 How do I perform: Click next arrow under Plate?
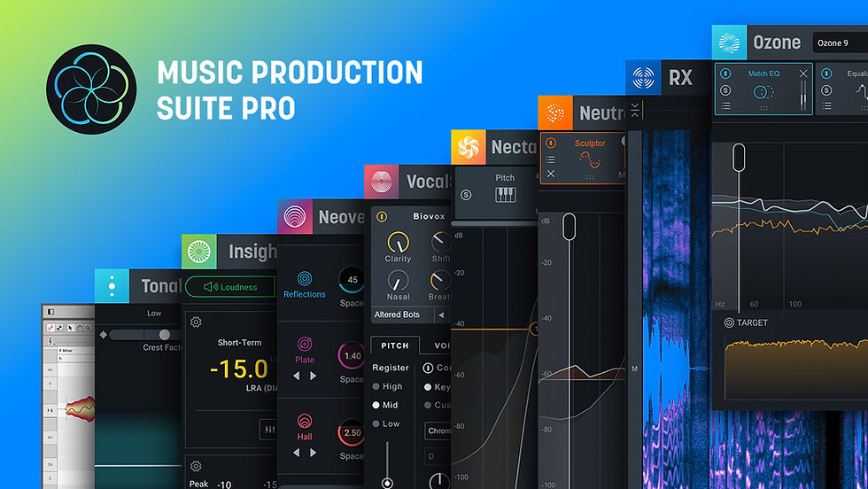314,376
